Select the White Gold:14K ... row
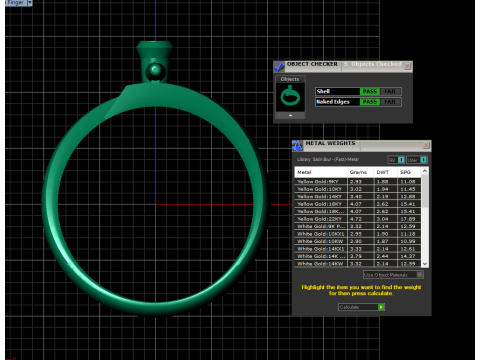The height and width of the screenshot is (360, 480). [358, 256]
